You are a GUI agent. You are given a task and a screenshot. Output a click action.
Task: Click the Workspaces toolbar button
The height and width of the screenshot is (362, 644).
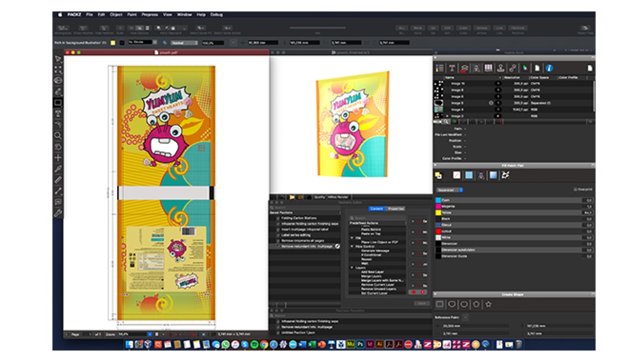coord(62,29)
